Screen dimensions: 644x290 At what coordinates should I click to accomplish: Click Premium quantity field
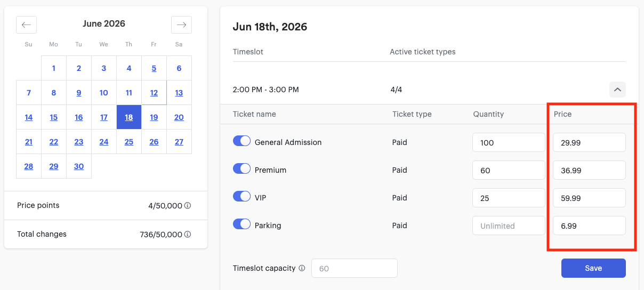pyautogui.click(x=509, y=170)
